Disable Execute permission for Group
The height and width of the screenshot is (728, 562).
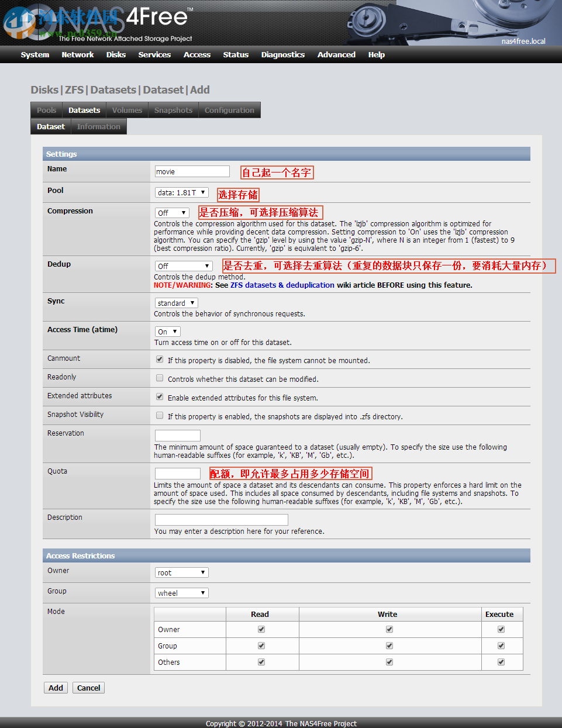pos(501,646)
